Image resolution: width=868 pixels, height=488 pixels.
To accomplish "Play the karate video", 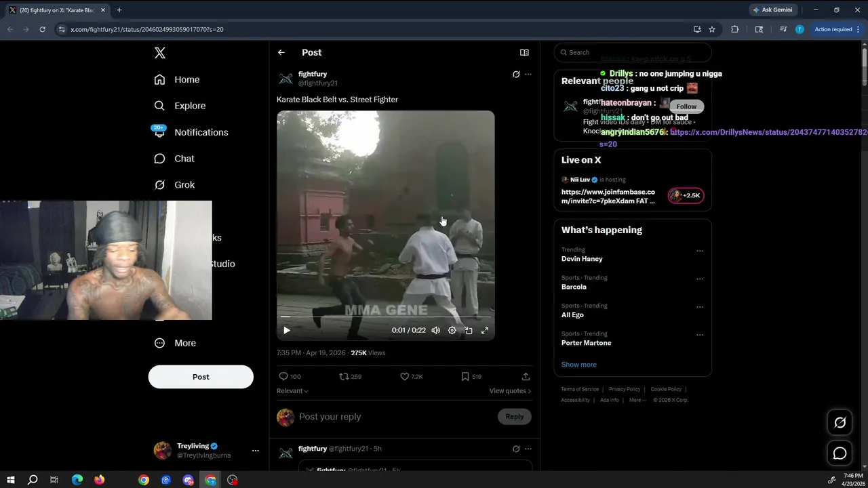I will [286, 330].
